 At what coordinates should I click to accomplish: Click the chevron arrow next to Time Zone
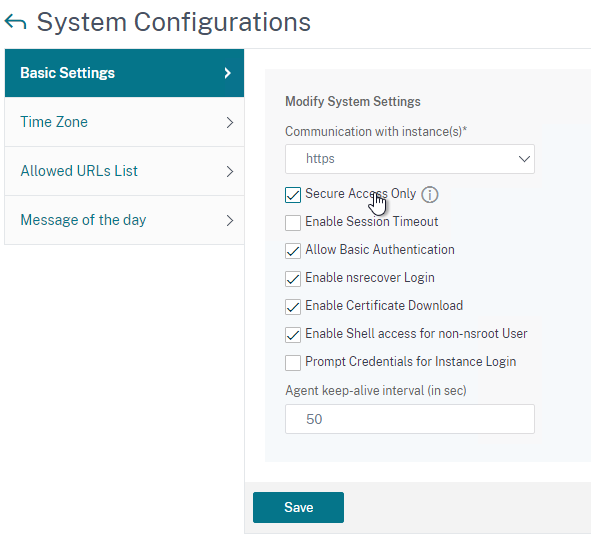point(230,122)
